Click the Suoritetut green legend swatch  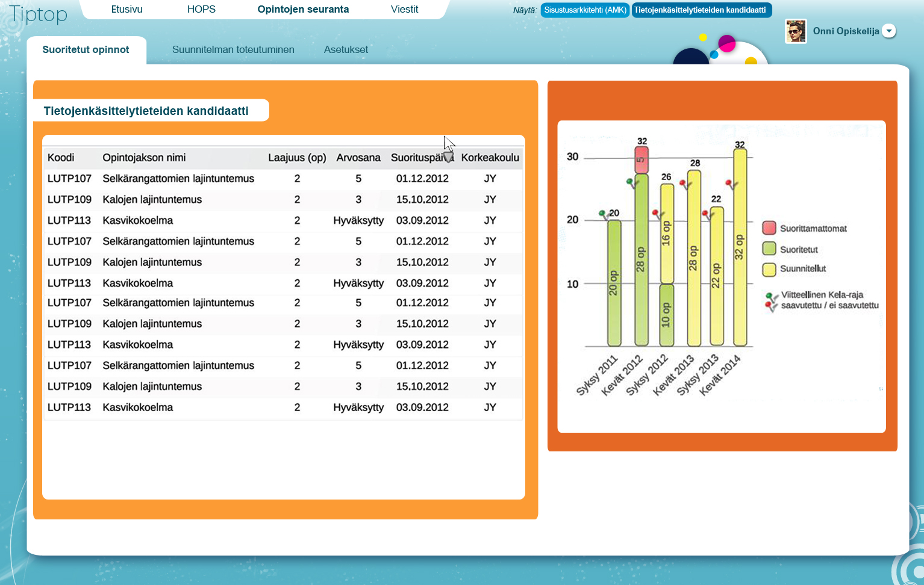[769, 249]
